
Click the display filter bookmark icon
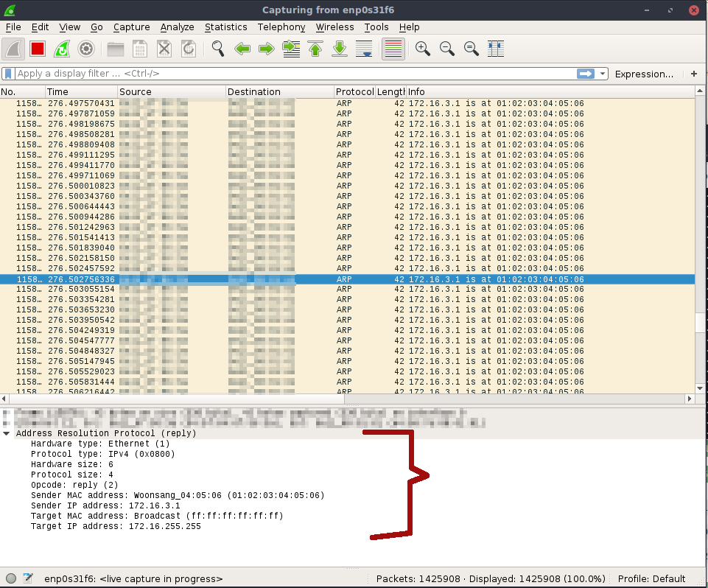pos(8,74)
